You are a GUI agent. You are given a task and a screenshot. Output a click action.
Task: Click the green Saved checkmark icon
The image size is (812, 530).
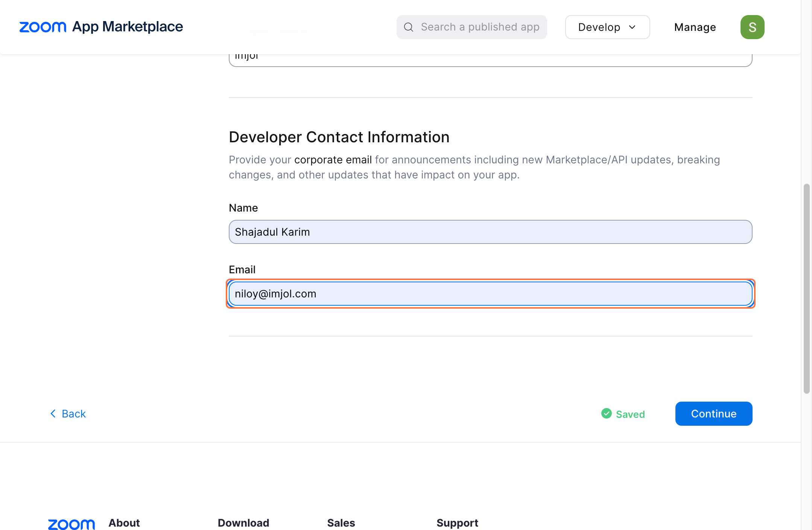[607, 413]
